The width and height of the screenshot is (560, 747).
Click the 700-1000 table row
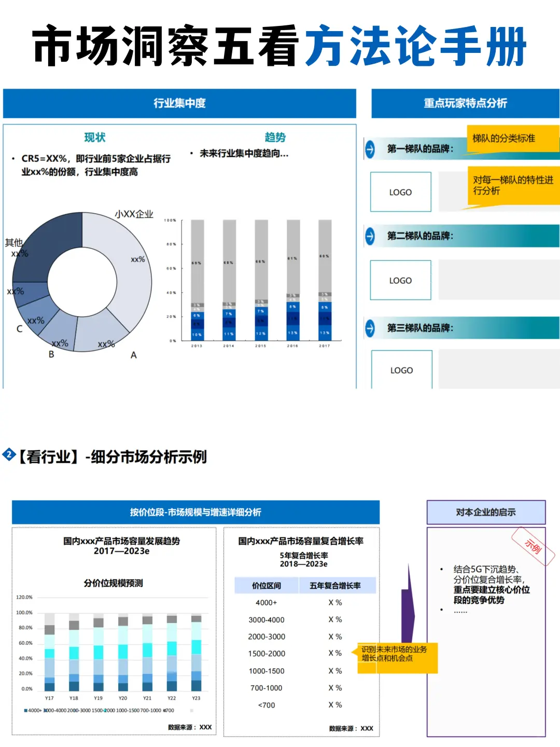click(x=305, y=688)
